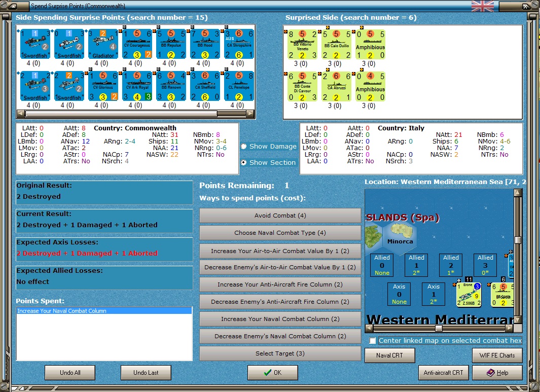Screen dimensions: 540x392
Task: Click Avoid Combat (4)
Action: [x=280, y=216]
